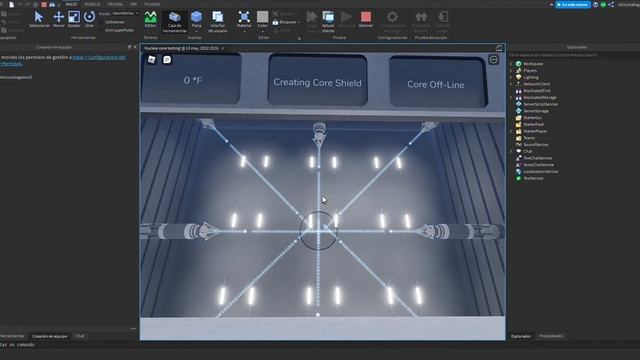Expand the Workspace node

511,64
